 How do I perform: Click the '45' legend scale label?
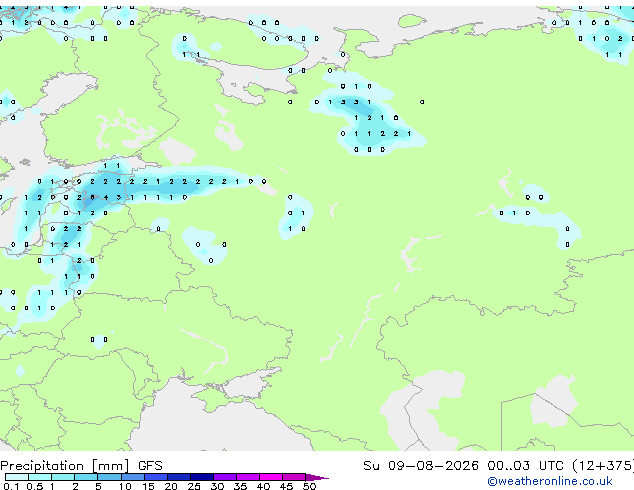(x=286, y=486)
